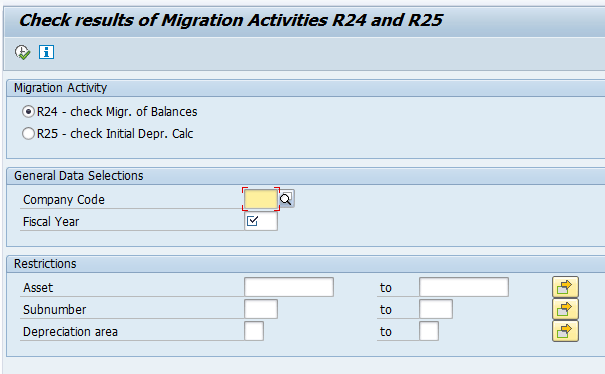Screen dimensions: 605x374
Task: Open multiple selection for Asset
Action: (565, 287)
